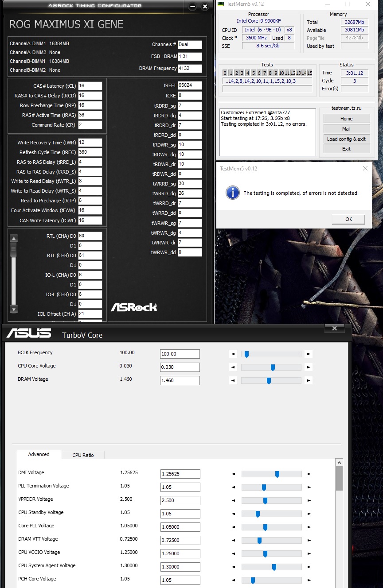Increase BCLK Frequency with right arrow

[x=309, y=354]
